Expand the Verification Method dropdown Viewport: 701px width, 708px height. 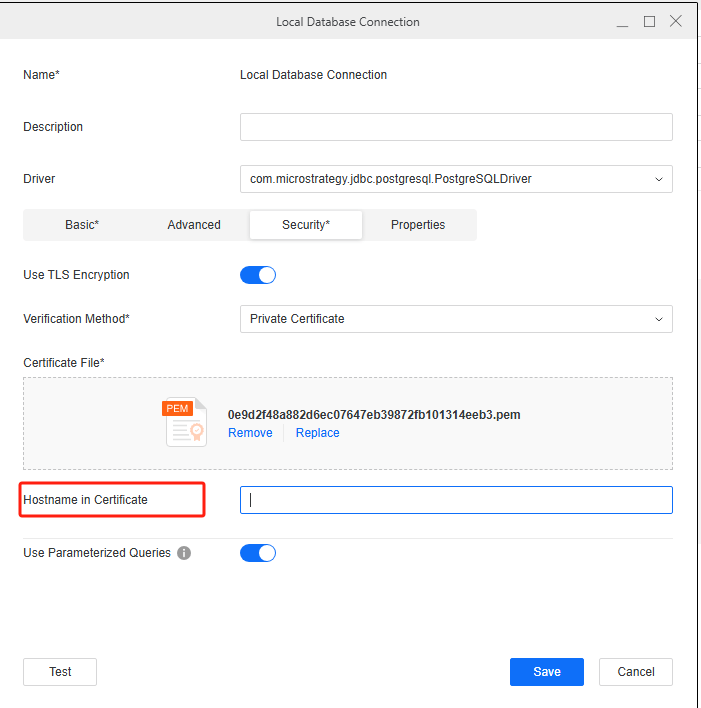(x=456, y=319)
